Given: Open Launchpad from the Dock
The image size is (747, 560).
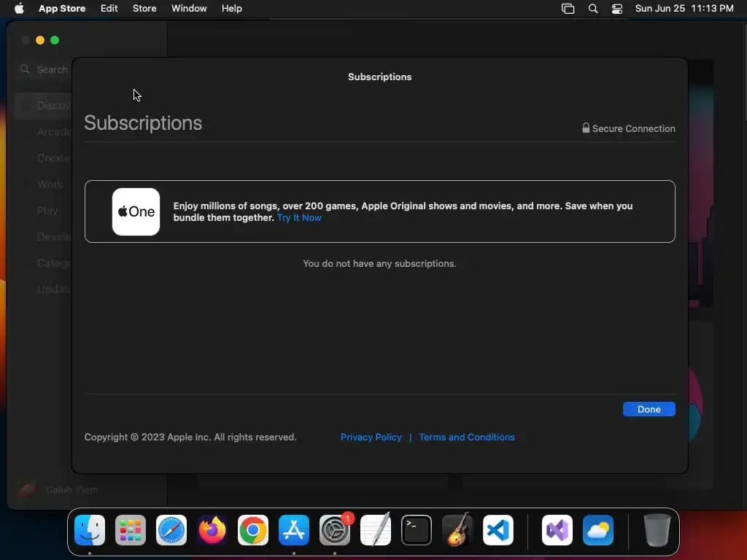Looking at the screenshot, I should click(x=131, y=529).
